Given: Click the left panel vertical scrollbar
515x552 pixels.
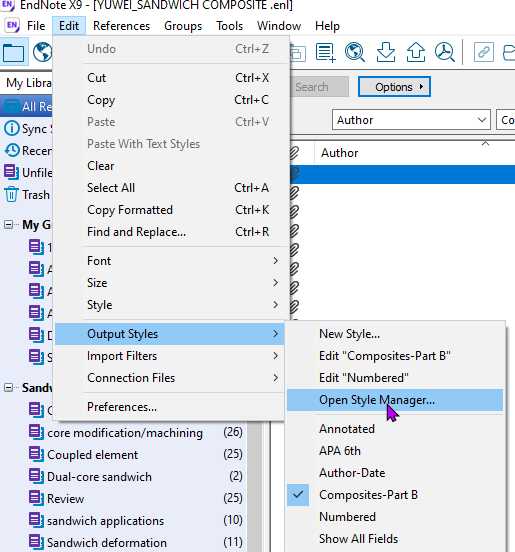Looking at the screenshot, I should pyautogui.click(x=254, y=487).
